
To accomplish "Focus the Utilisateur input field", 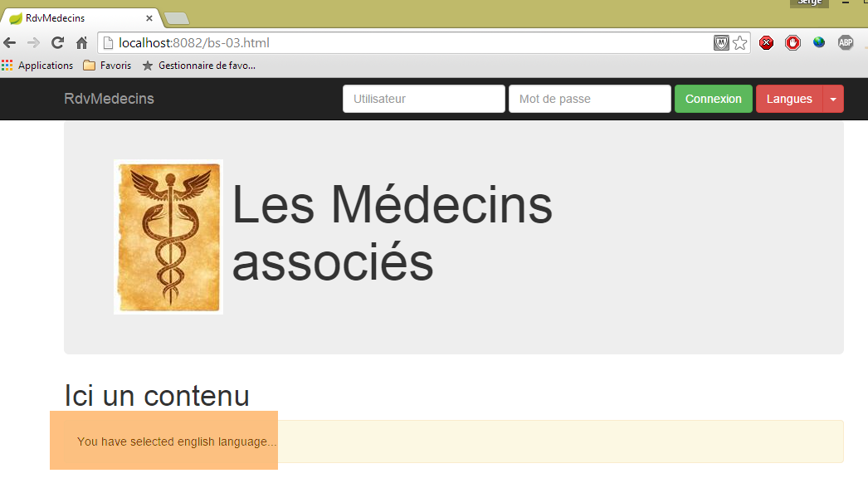I will 423,99.
